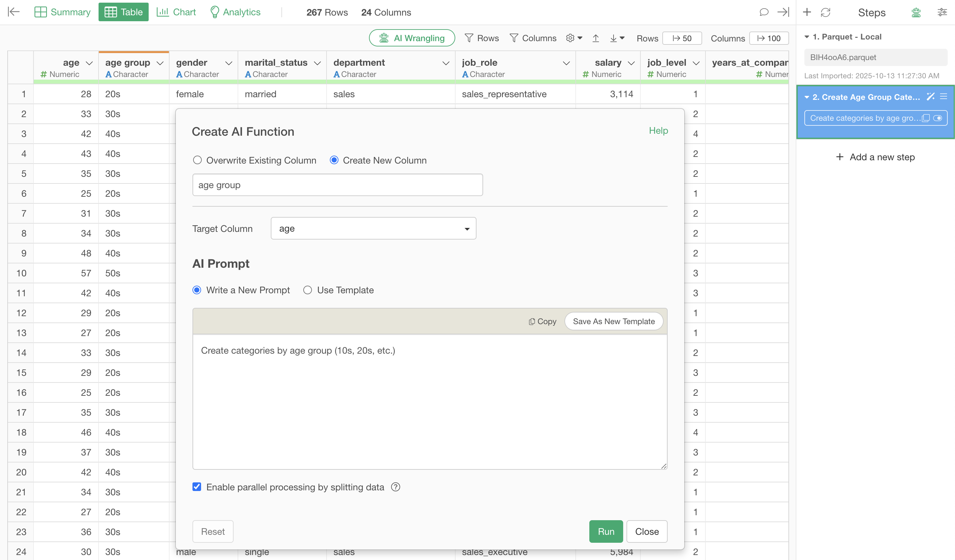Open the AI robot icon in Steps header

(916, 13)
